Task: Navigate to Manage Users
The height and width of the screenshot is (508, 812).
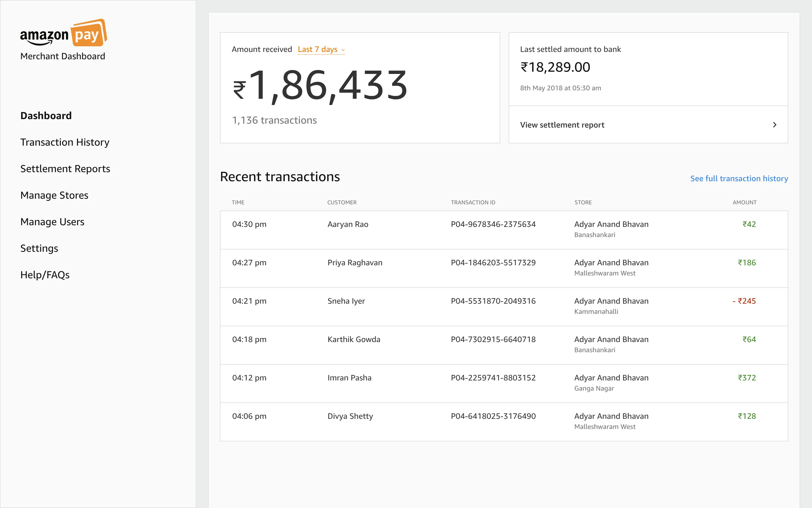Action: pyautogui.click(x=52, y=222)
